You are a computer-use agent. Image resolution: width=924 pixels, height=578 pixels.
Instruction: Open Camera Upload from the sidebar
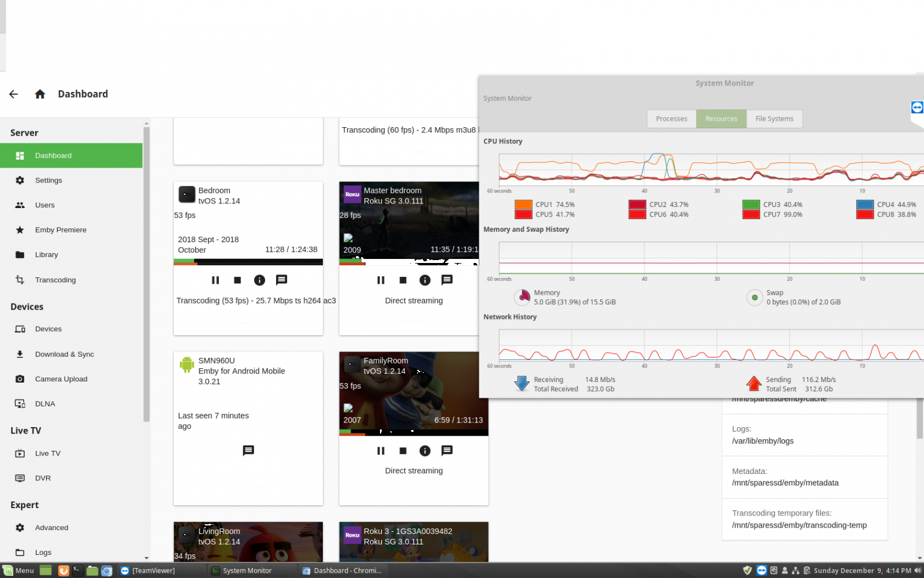point(20,379)
